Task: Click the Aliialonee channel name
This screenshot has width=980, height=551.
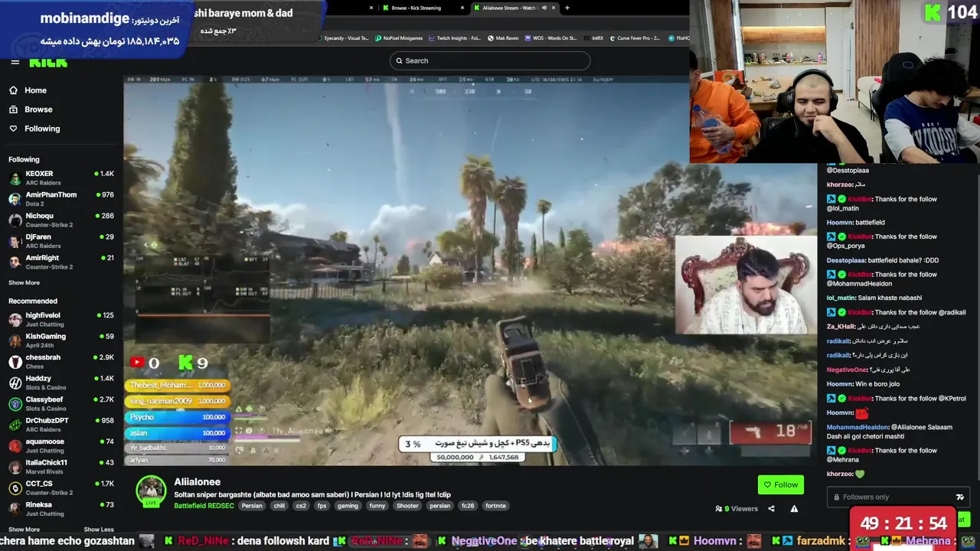Action: (198, 482)
